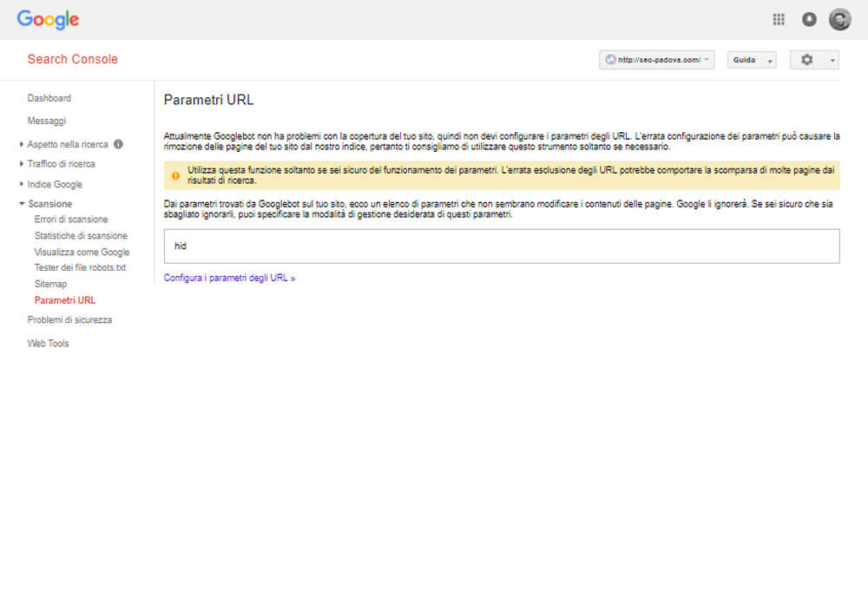The image size is (868, 592).
Task: Open Messaggi in the sidebar
Action: click(x=47, y=121)
